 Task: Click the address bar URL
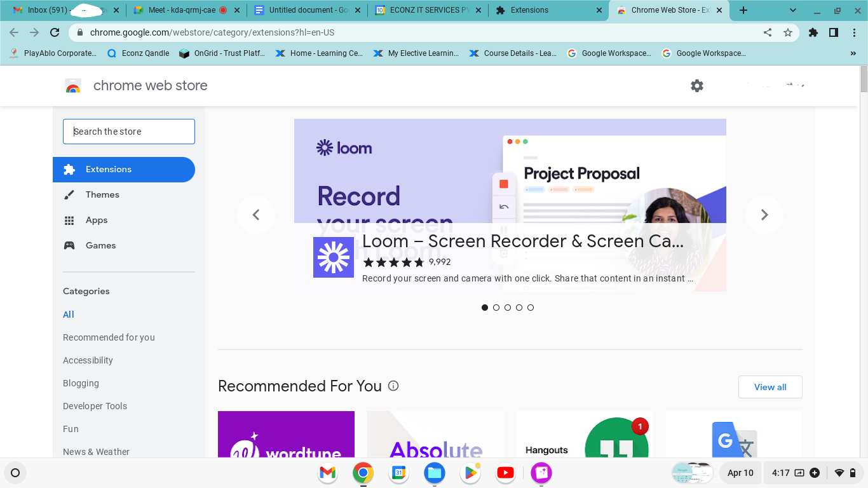point(212,32)
